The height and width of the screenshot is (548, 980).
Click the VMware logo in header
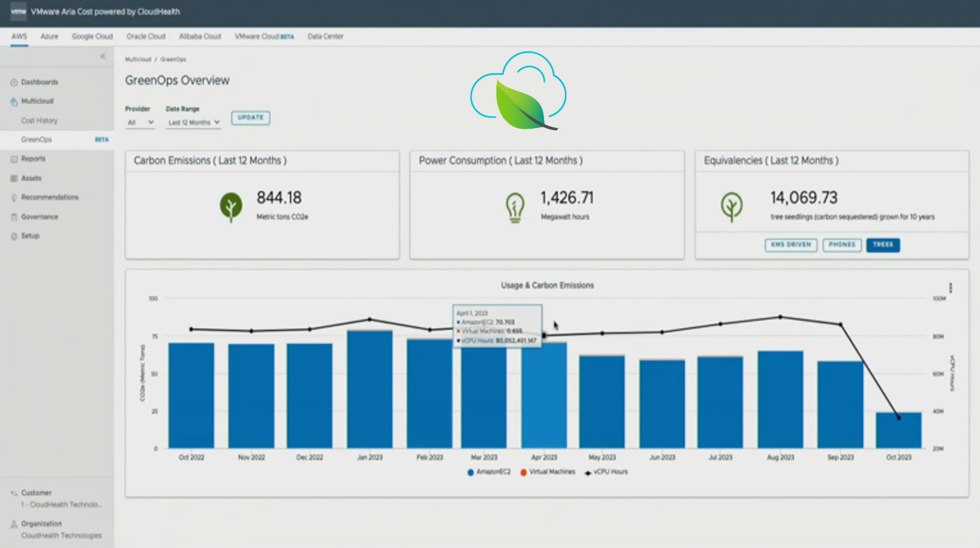click(x=19, y=12)
